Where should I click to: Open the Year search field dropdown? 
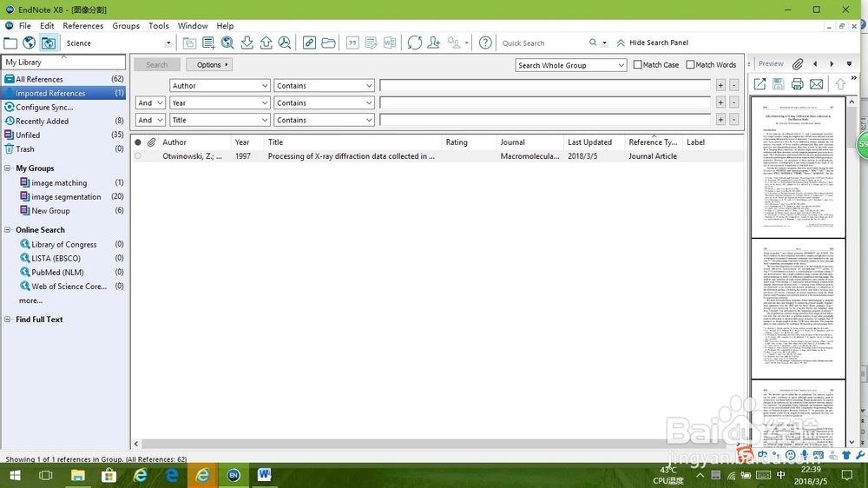[220, 103]
